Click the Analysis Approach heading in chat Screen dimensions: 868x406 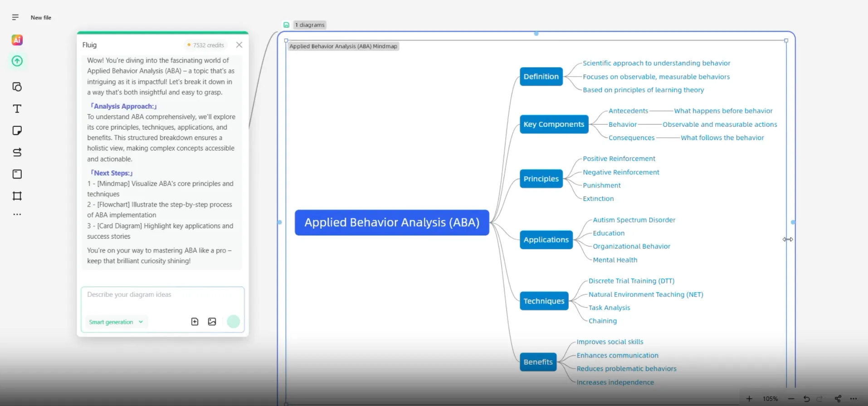point(123,106)
